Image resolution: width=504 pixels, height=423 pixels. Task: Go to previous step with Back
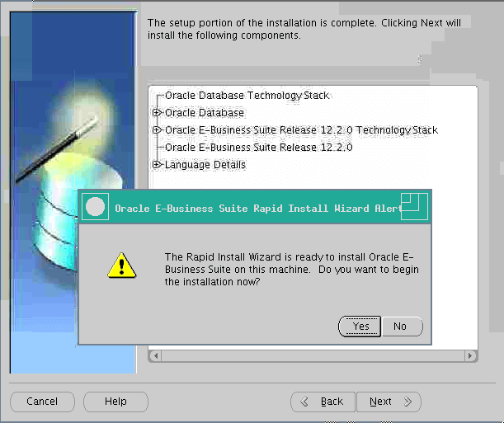click(323, 402)
